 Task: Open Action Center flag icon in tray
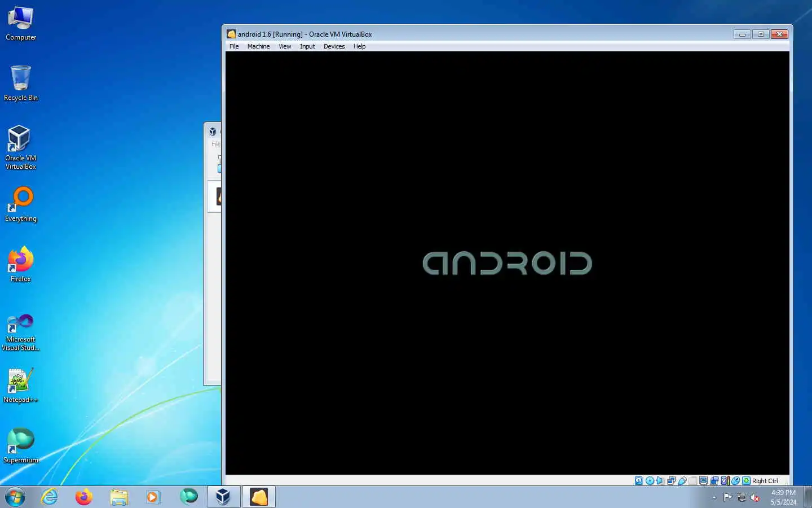[x=727, y=497]
